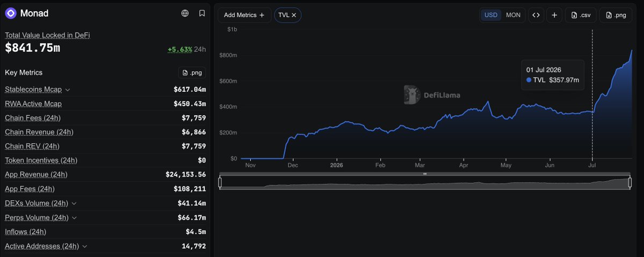Open the Monad website globe icon
This screenshot has height=257, width=644.
tap(185, 13)
